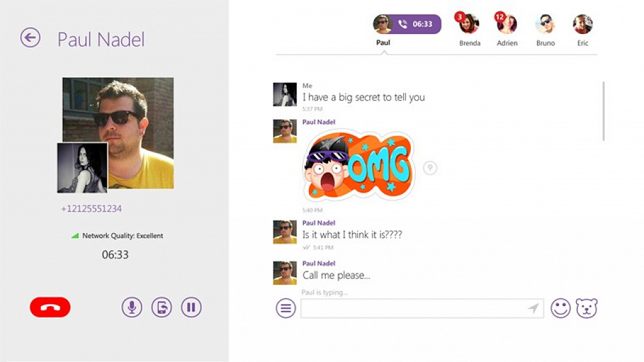
Task: Click the OMG sticker in the chat
Action: (358, 165)
